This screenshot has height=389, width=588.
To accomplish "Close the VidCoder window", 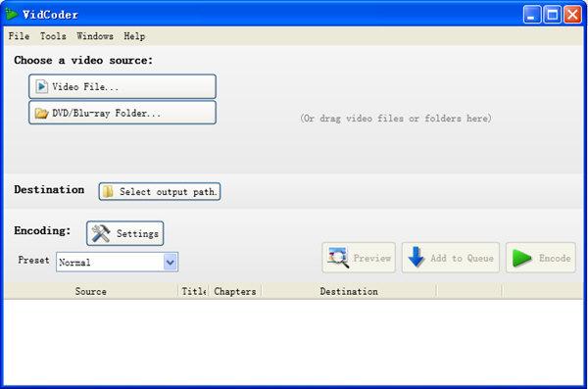I will (x=572, y=15).
